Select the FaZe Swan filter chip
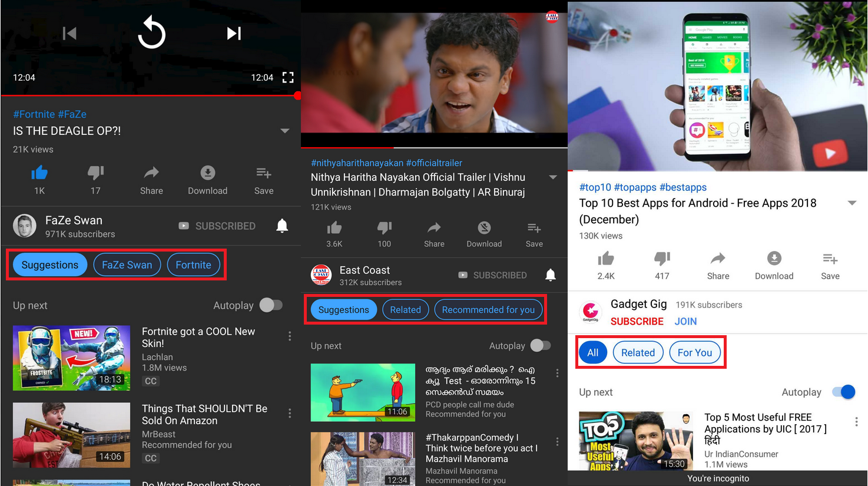Image resolution: width=868 pixels, height=486 pixels. pos(127,265)
